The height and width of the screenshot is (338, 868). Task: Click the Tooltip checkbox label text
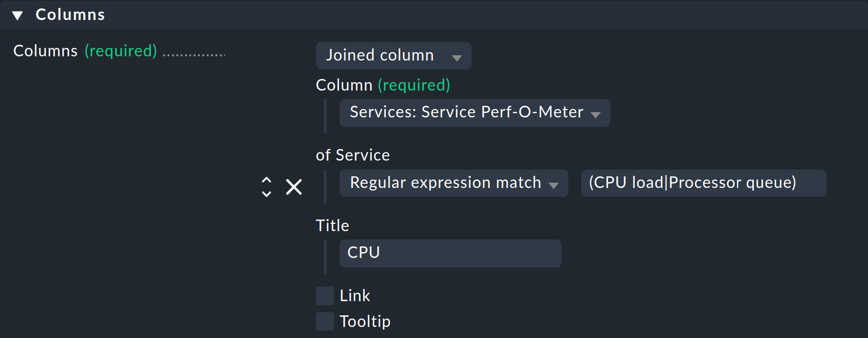[x=365, y=321]
